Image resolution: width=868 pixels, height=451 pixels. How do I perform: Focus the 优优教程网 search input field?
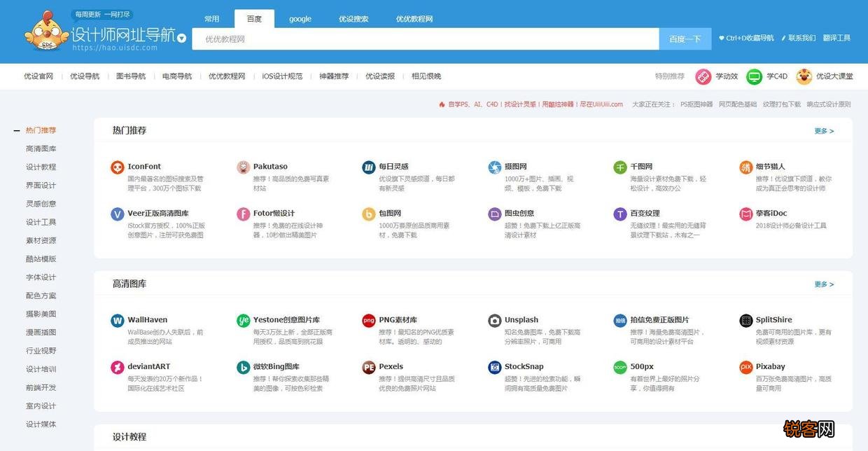[x=426, y=39]
